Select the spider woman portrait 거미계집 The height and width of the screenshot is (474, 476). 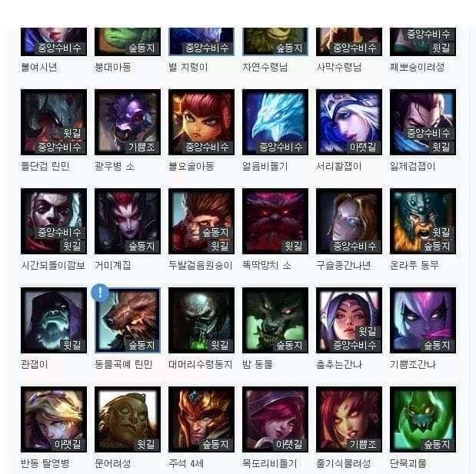128,221
